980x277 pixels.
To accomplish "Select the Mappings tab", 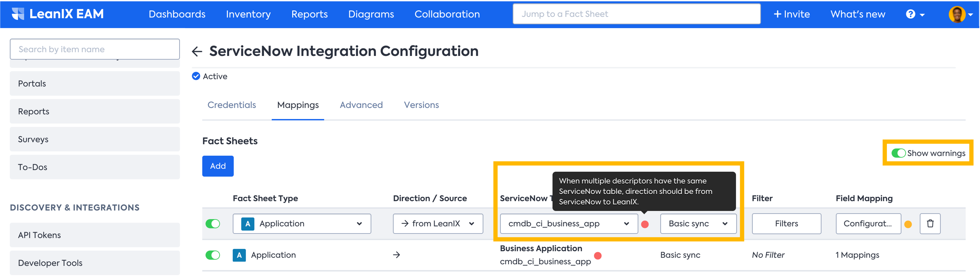I will coord(298,105).
